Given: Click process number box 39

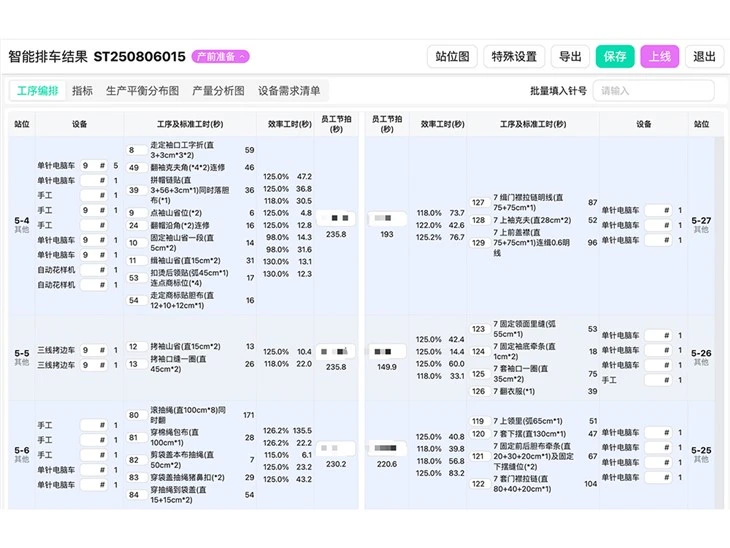Looking at the screenshot, I should coord(137,190).
